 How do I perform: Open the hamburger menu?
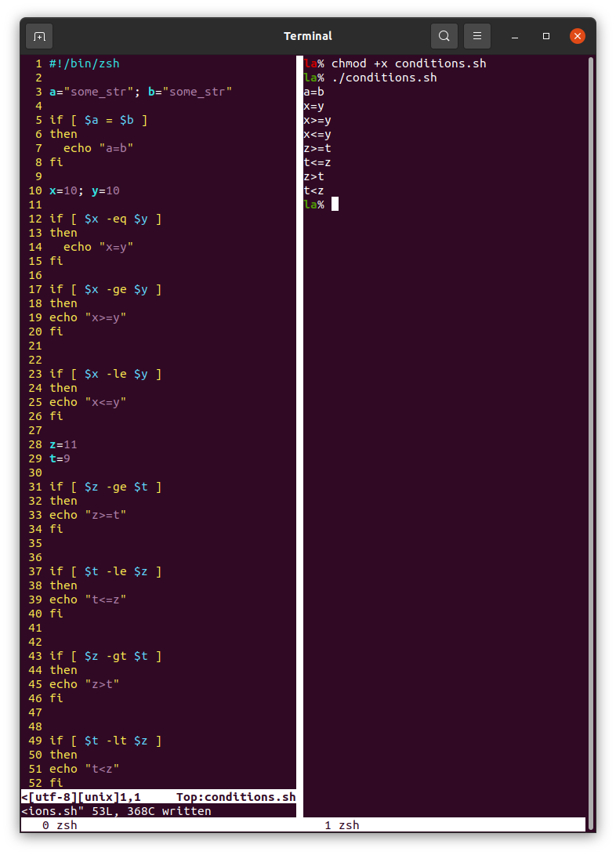point(477,36)
